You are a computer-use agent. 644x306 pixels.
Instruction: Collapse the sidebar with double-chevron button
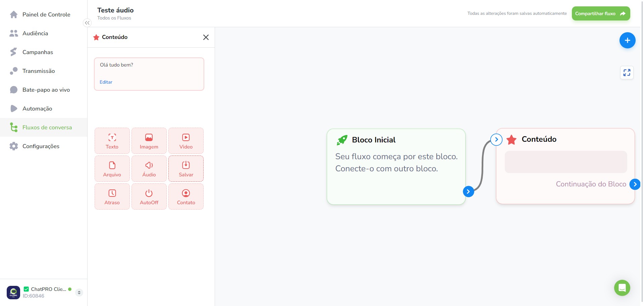pyautogui.click(x=87, y=23)
